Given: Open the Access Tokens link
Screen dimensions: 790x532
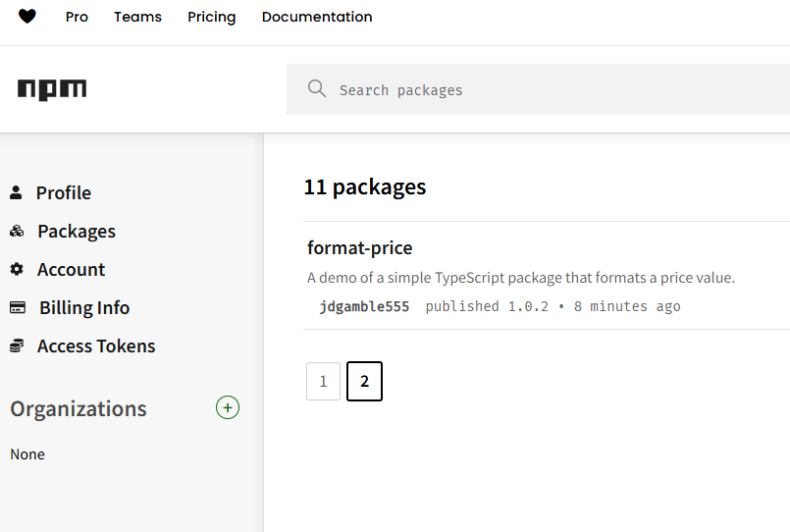Looking at the screenshot, I should coord(96,346).
